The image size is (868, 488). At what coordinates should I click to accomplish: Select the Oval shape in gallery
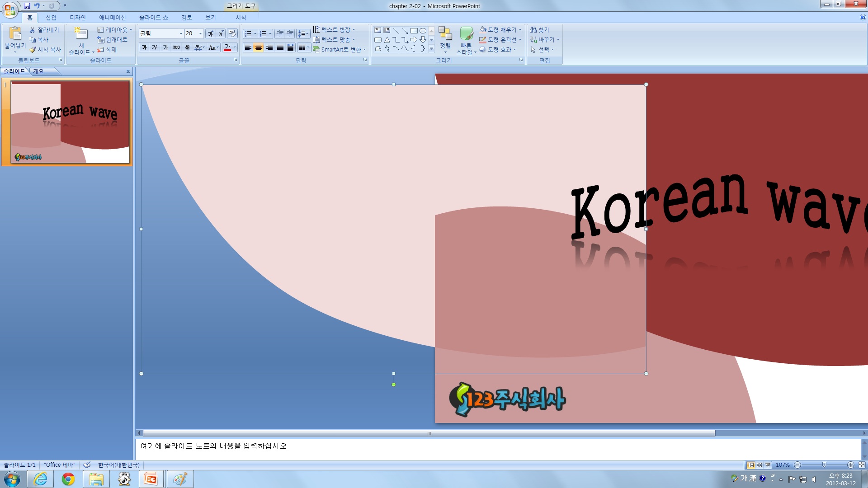tap(423, 30)
